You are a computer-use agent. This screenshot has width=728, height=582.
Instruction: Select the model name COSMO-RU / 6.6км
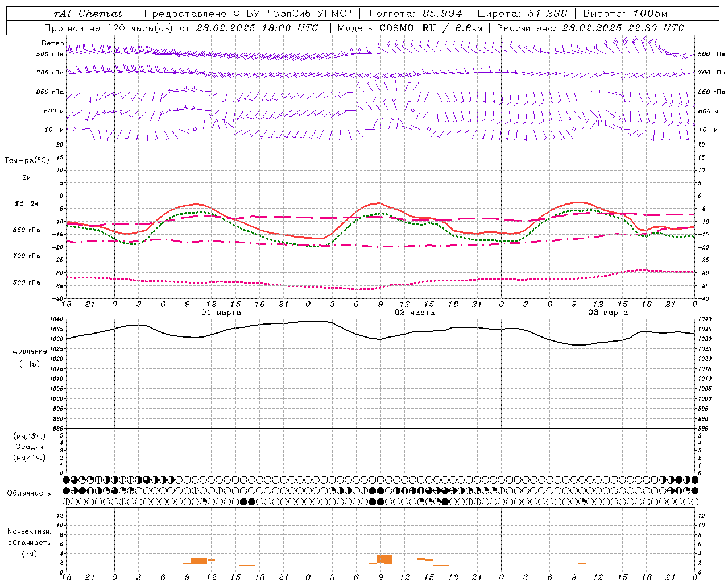point(431,28)
